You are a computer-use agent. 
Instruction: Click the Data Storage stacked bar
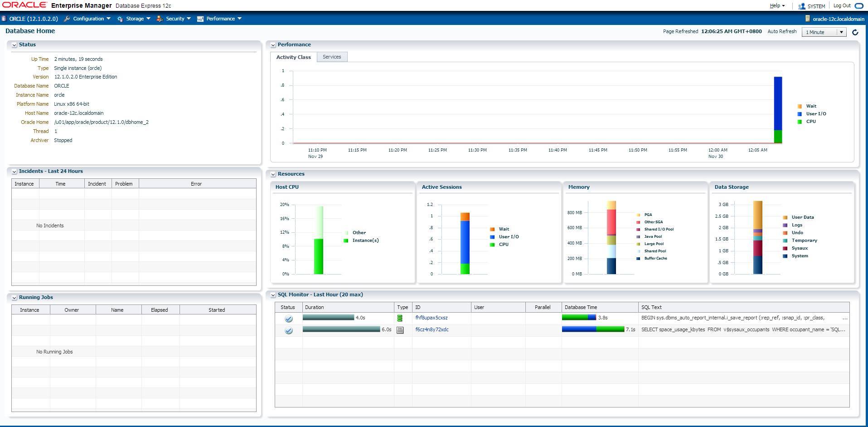(x=757, y=237)
